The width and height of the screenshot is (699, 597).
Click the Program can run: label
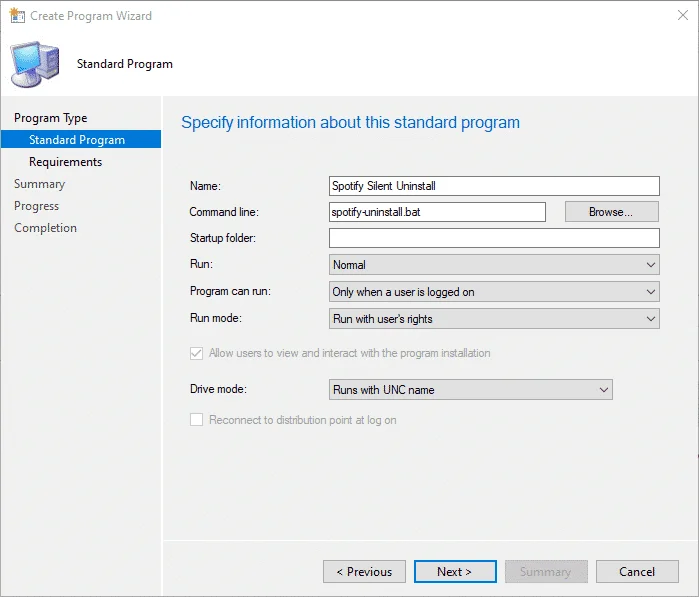coord(230,291)
